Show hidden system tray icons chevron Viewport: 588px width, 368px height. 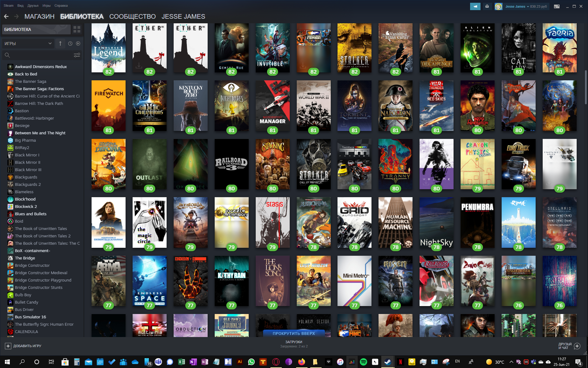(x=511, y=362)
